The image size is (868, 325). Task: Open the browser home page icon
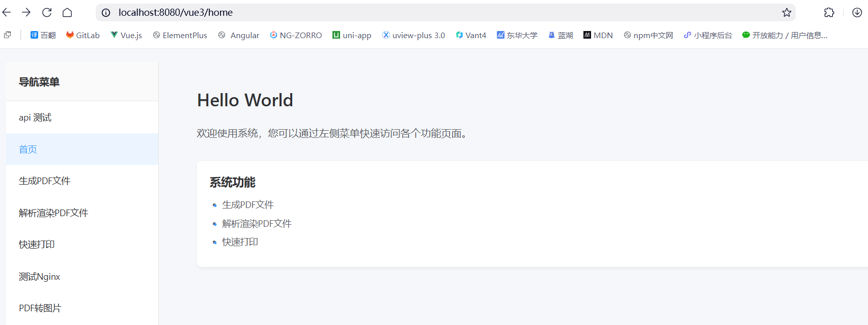[67, 12]
